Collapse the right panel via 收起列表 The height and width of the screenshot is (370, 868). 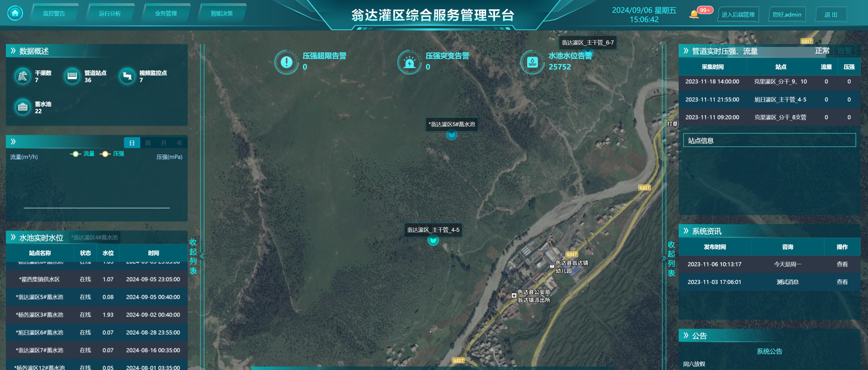coord(671,259)
